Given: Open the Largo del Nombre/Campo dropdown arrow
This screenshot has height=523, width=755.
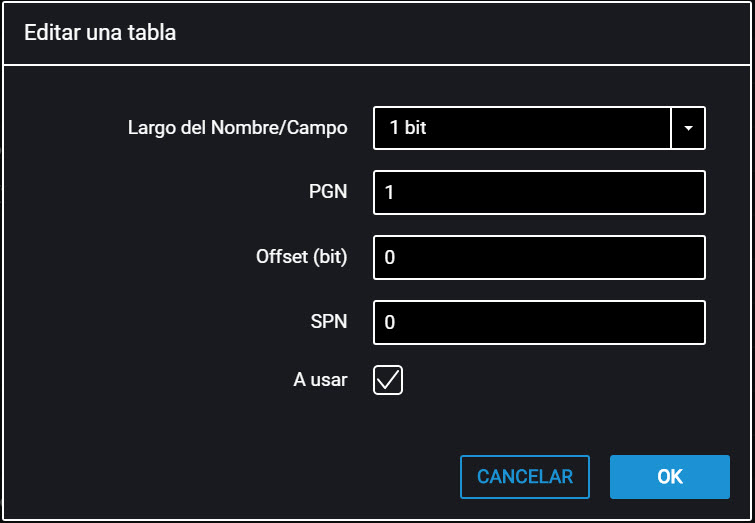Looking at the screenshot, I should (x=688, y=128).
